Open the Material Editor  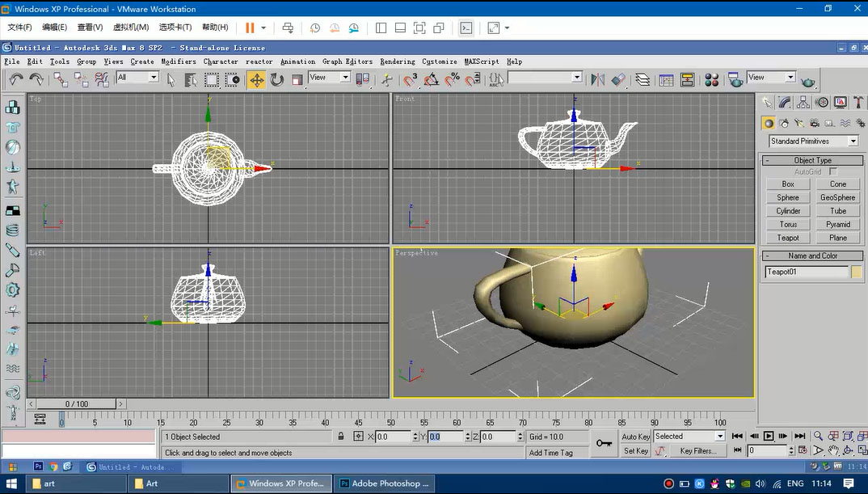click(x=712, y=80)
